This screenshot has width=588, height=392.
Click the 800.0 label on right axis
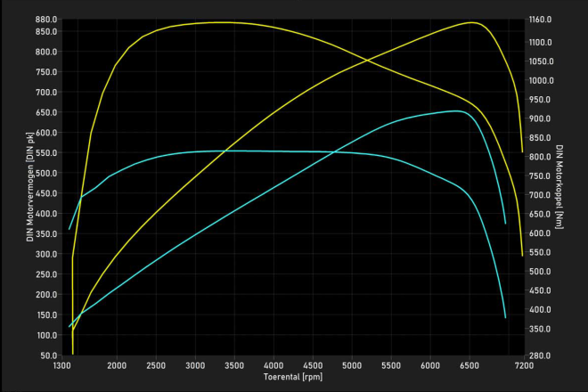(540, 157)
